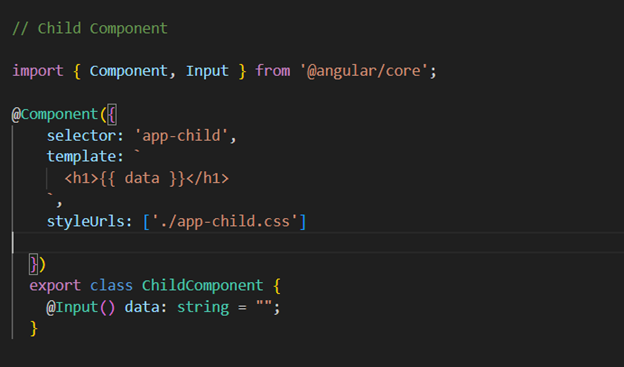The height and width of the screenshot is (367, 624).
Task: Select the 'Component' import name
Action: 129,71
